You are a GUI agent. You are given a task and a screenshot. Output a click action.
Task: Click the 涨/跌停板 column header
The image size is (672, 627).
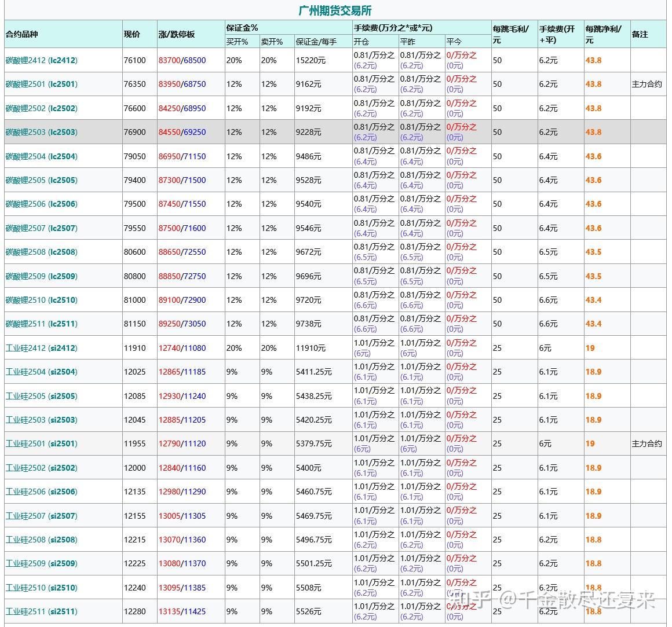176,34
